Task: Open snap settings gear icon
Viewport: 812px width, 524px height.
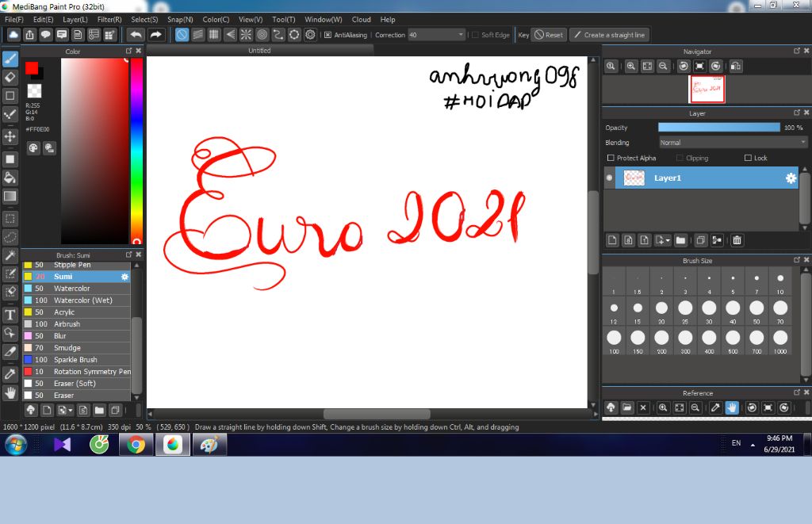Action: pos(310,35)
